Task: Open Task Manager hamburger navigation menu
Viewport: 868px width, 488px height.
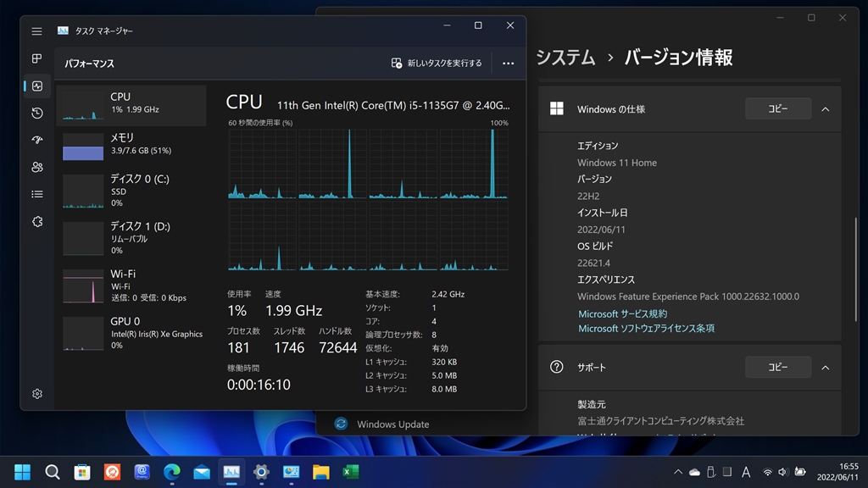Action: tap(36, 31)
